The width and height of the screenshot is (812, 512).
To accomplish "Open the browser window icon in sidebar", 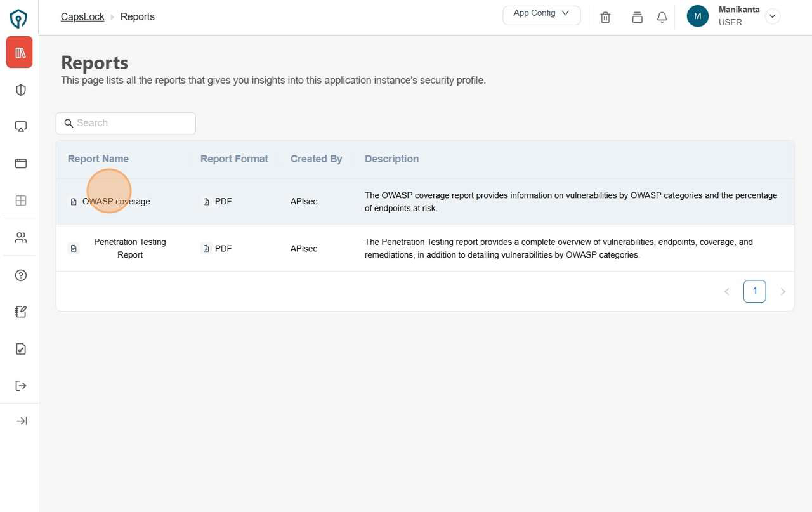I will point(21,164).
